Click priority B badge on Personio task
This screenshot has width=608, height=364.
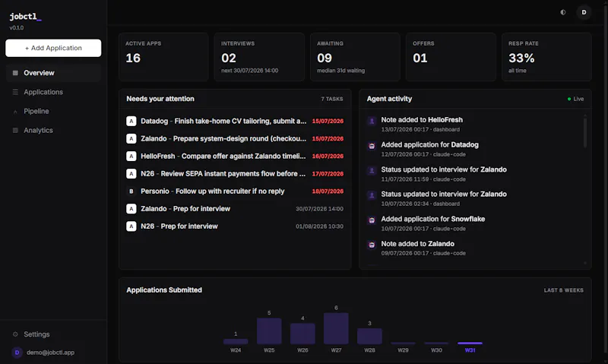(x=131, y=191)
